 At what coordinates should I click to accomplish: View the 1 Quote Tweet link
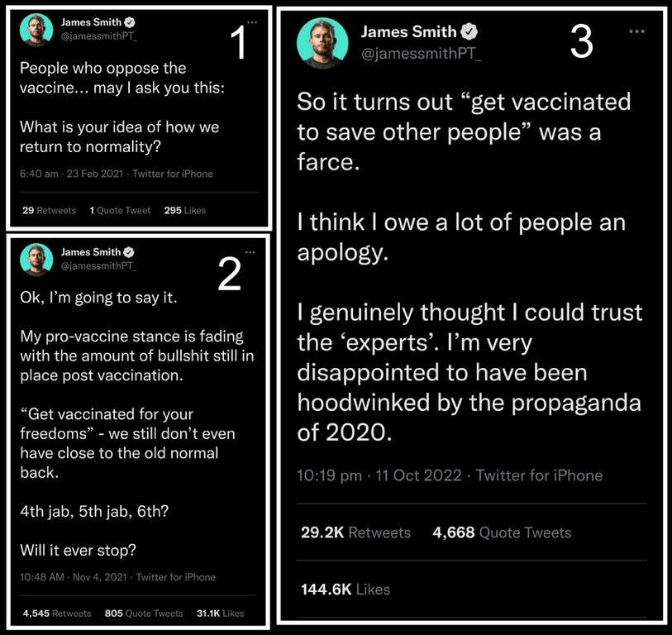click(x=120, y=210)
